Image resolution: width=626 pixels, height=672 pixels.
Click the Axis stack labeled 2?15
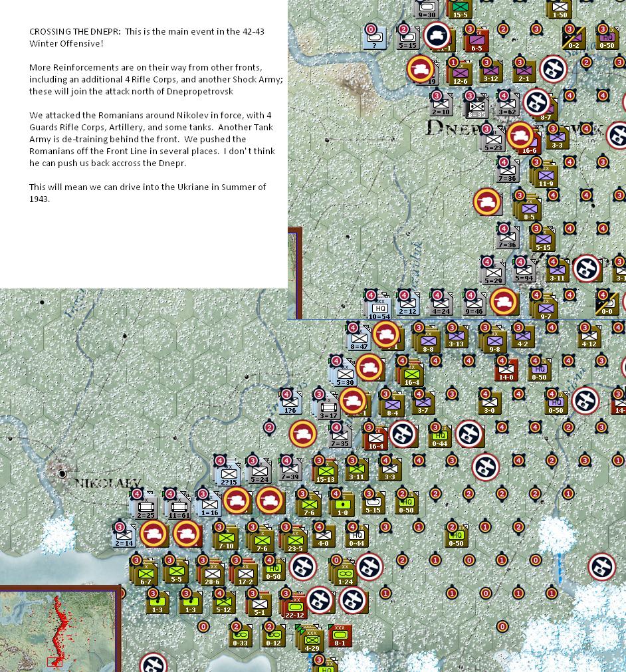tap(229, 475)
